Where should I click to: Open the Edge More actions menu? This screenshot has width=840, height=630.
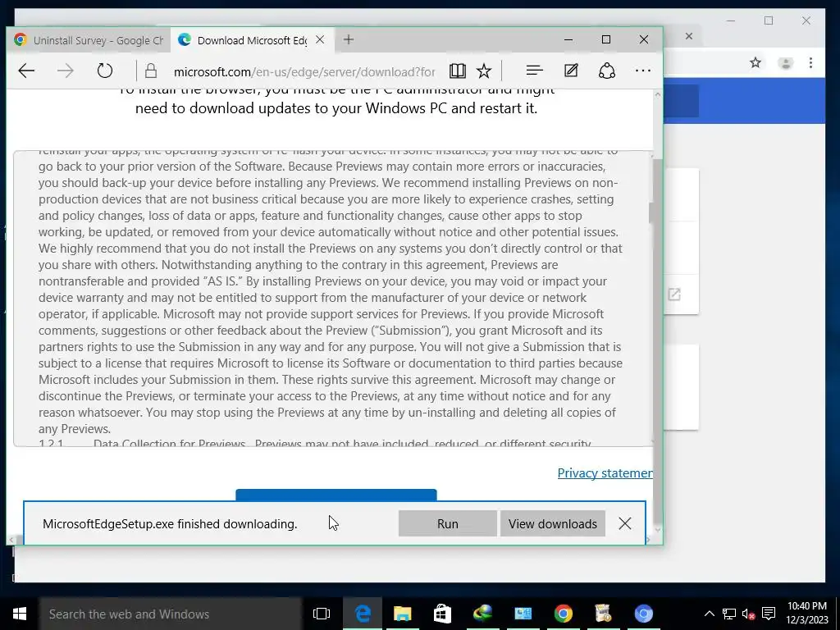pyautogui.click(x=643, y=71)
